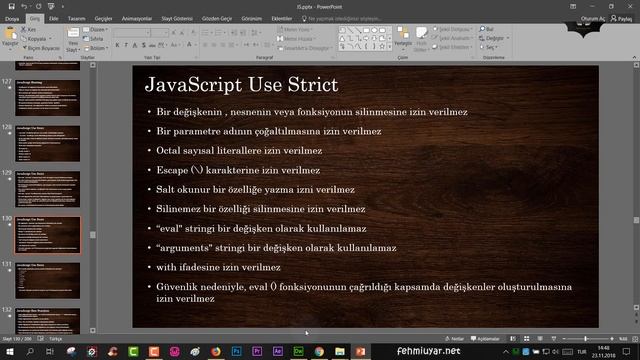Click the zoom in plus button

612,339
